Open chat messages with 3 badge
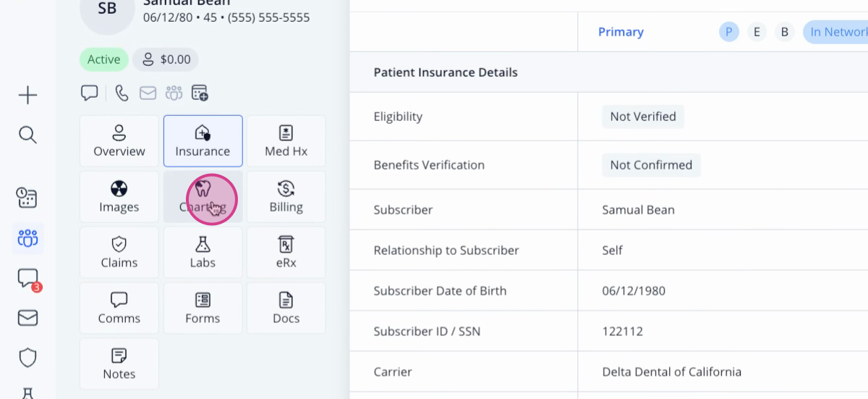This screenshot has width=868, height=399. click(x=28, y=279)
